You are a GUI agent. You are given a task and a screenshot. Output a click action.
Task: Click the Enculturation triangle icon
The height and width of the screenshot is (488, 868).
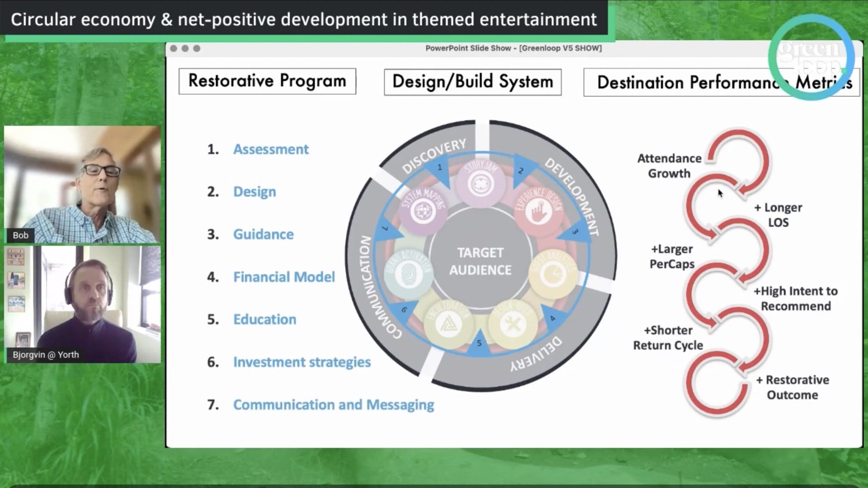[448, 324]
